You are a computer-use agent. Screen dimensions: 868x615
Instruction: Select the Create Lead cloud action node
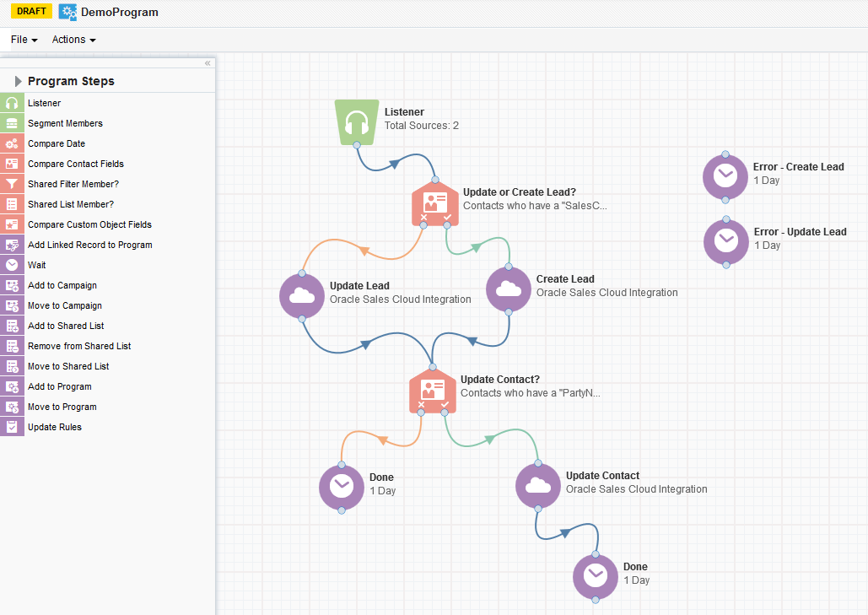click(x=508, y=289)
